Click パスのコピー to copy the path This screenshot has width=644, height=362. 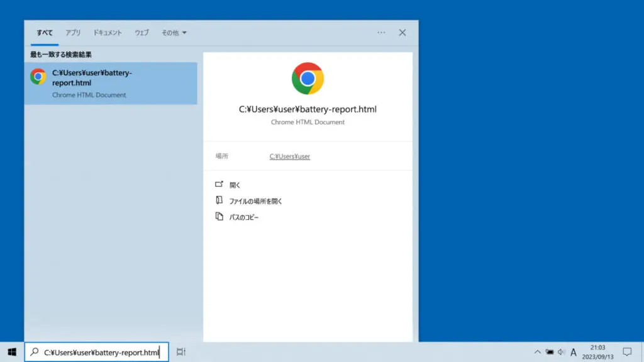tap(243, 217)
